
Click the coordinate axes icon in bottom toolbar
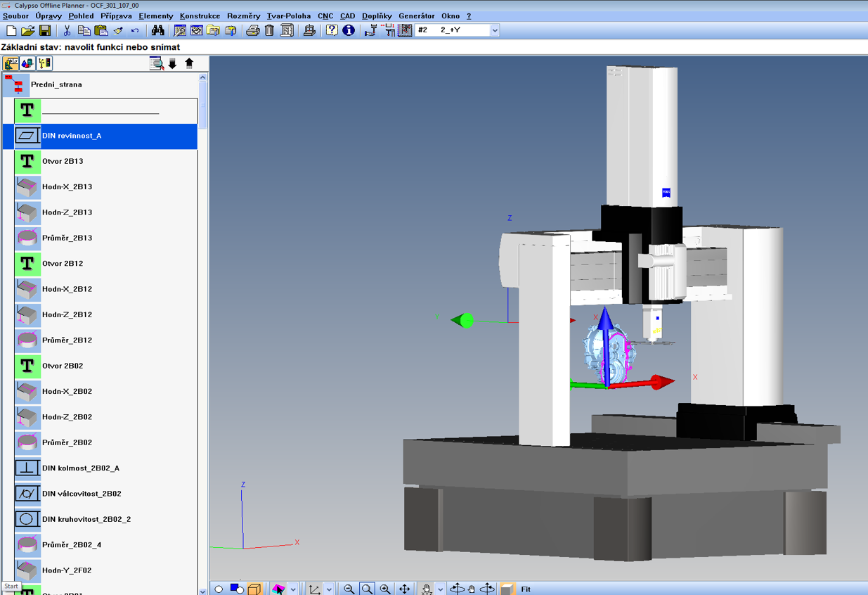pos(314,589)
